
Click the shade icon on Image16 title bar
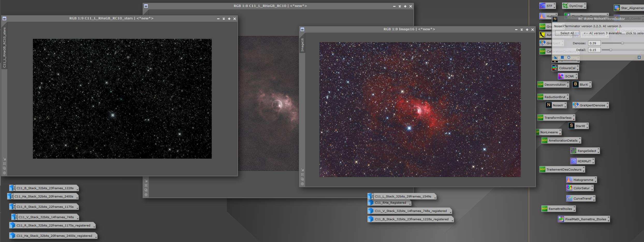point(522,30)
